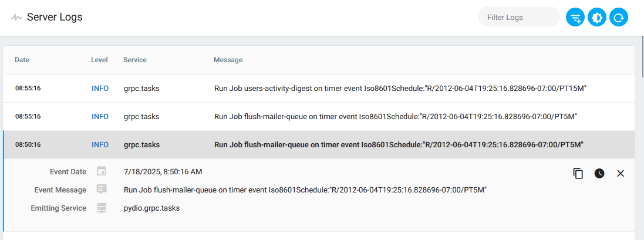Expand the users-activity-digest log row
The height and width of the screenshot is (240, 644).
click(x=319, y=88)
